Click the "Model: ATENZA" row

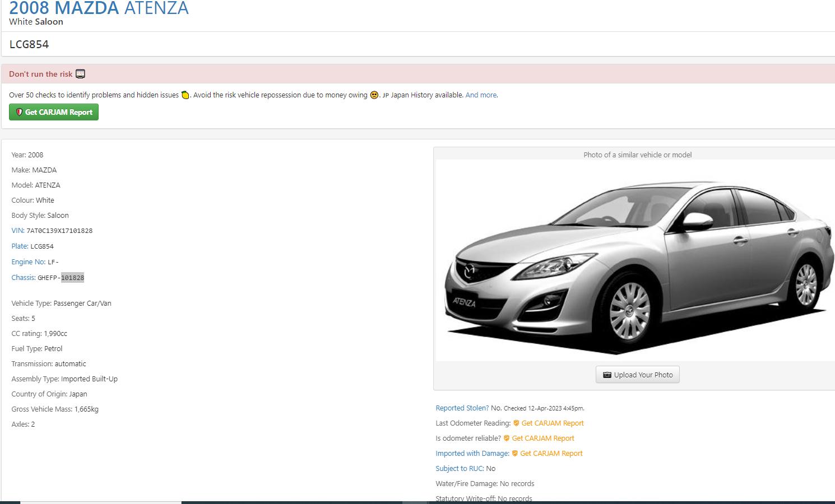tap(36, 185)
